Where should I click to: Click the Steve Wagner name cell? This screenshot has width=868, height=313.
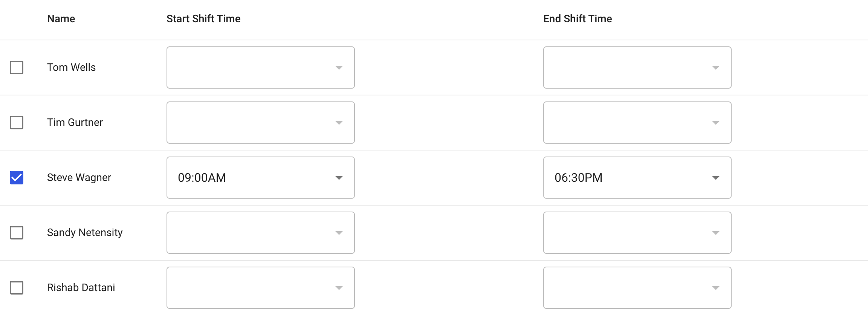79,178
